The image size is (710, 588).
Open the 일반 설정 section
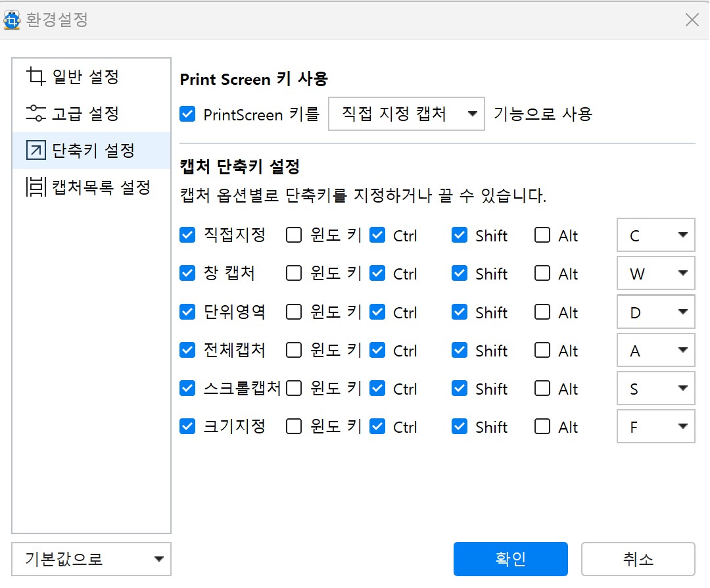click(x=91, y=76)
